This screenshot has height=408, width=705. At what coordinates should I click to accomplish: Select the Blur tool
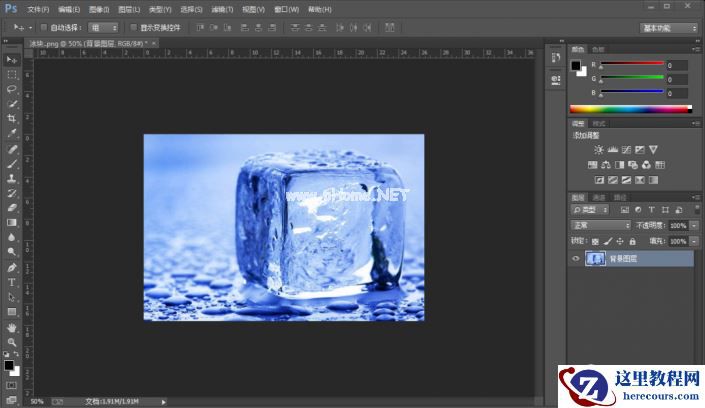pos(12,238)
